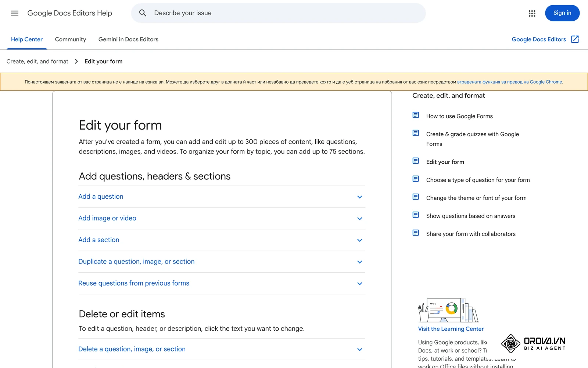Click the Describe your issue search field
Image resolution: width=588 pixels, height=368 pixels.
point(278,13)
